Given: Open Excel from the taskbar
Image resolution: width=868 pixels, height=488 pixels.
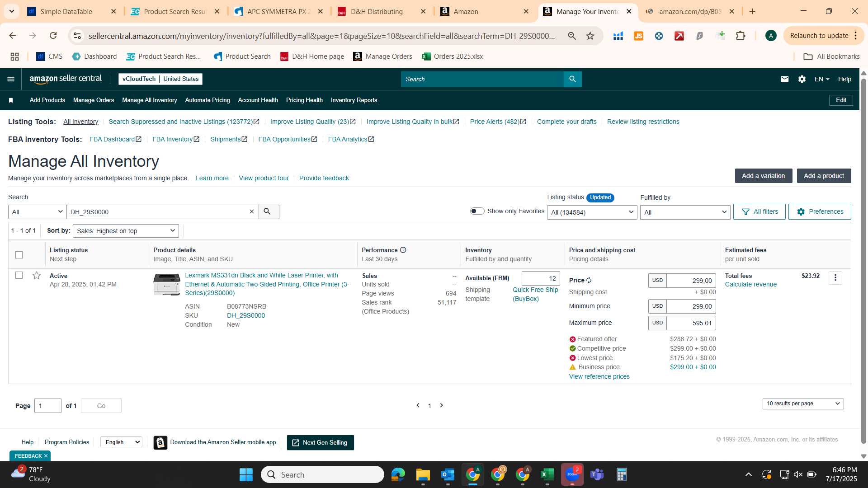Looking at the screenshot, I should pyautogui.click(x=547, y=474).
